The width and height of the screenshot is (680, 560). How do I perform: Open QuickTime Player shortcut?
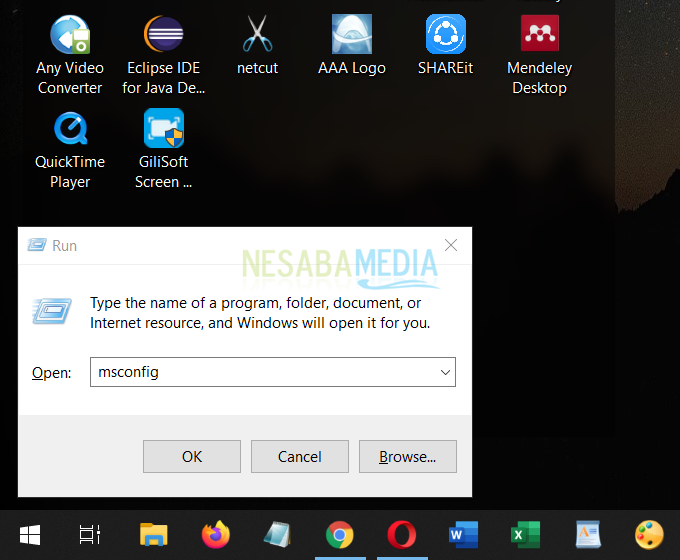[70, 150]
